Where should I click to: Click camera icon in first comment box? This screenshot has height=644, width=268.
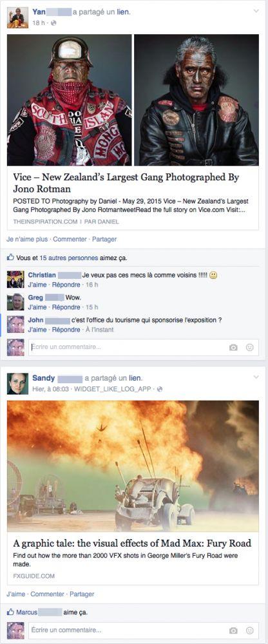point(233,348)
